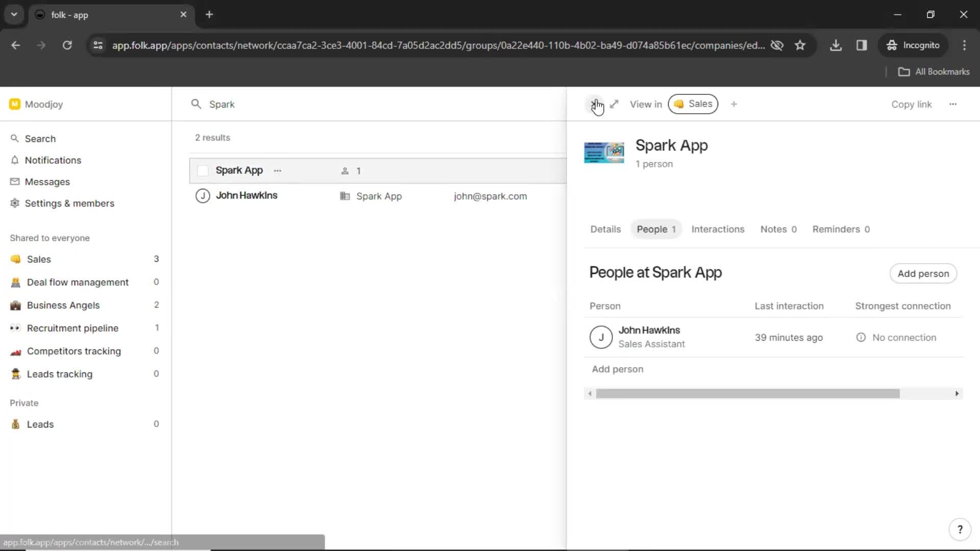Click the Spark App company logo thumbnail

point(604,153)
